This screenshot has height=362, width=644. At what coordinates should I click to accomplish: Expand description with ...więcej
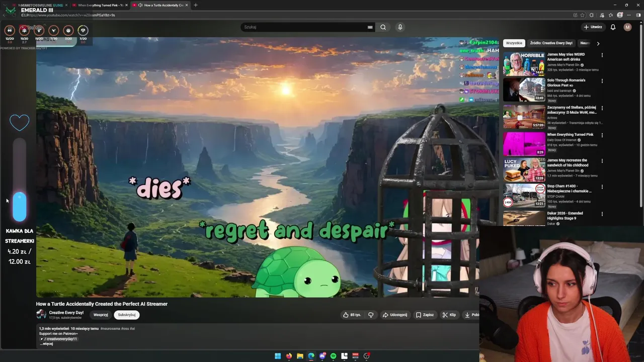pos(46,344)
